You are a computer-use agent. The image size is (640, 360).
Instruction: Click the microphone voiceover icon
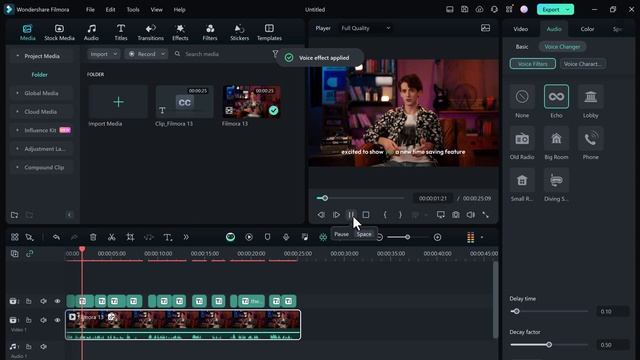(286, 237)
